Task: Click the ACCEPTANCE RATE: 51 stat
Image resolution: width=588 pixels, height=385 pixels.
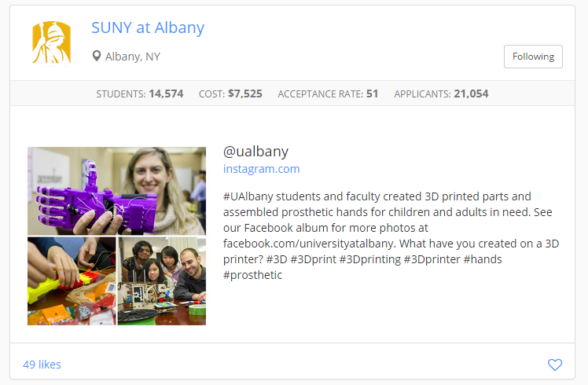Action: point(328,93)
